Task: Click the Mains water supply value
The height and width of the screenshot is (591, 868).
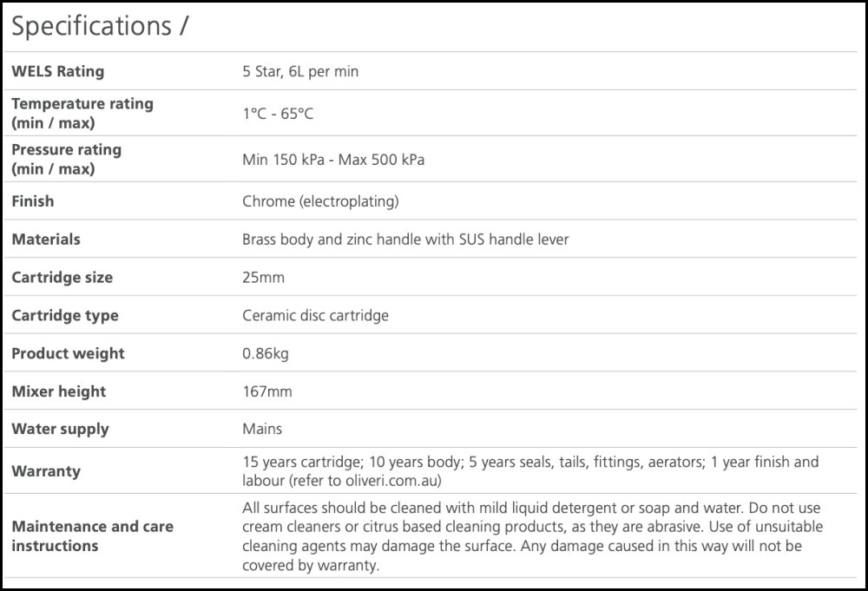Action: (262, 429)
